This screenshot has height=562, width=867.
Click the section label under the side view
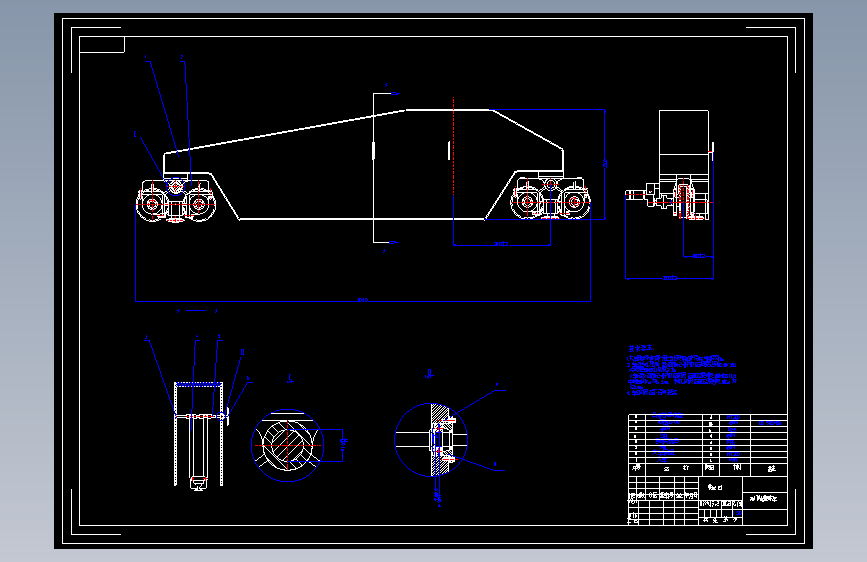[x=197, y=311]
